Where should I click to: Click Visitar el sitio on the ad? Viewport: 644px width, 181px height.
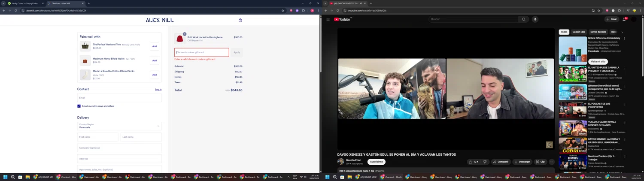[x=598, y=61]
